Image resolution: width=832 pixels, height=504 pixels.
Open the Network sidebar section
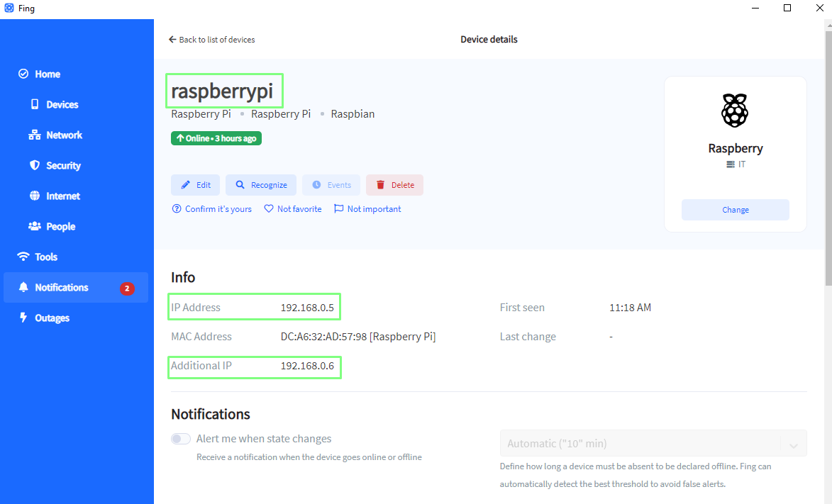65,135
